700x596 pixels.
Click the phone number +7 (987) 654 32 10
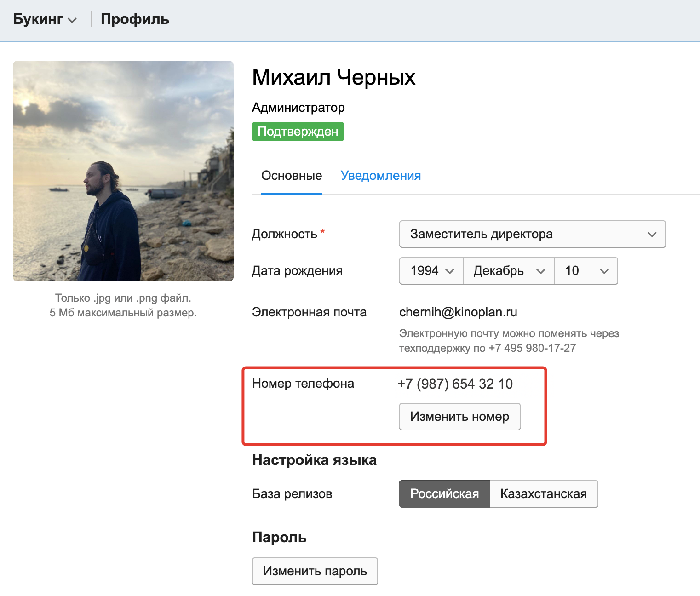click(x=455, y=384)
